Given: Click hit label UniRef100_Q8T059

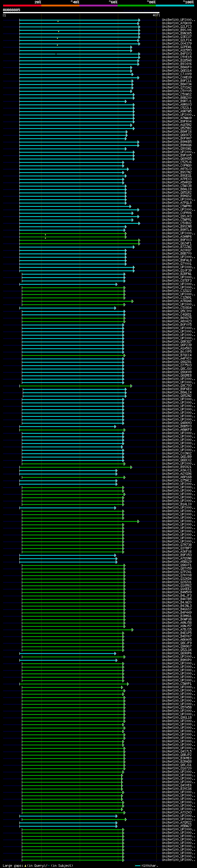Looking at the screenshot, I should tap(177, 568).
